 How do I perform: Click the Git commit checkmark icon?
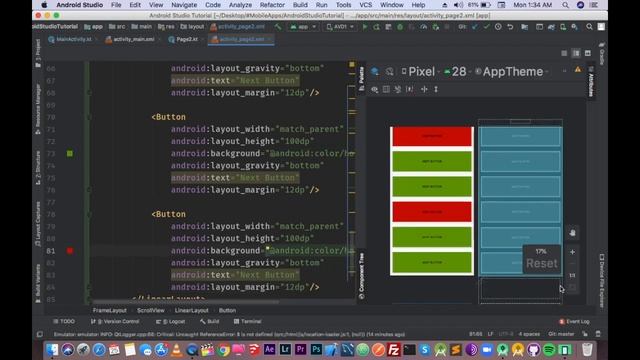pos(487,27)
